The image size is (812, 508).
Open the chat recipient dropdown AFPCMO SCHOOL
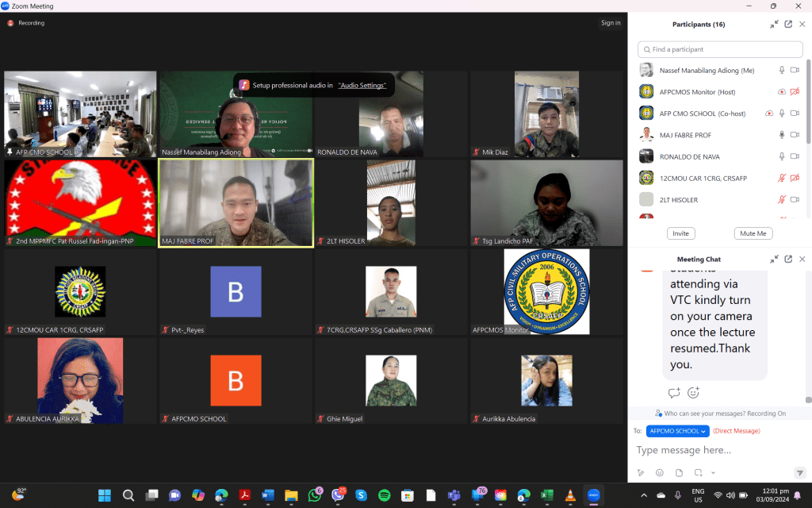(x=677, y=431)
